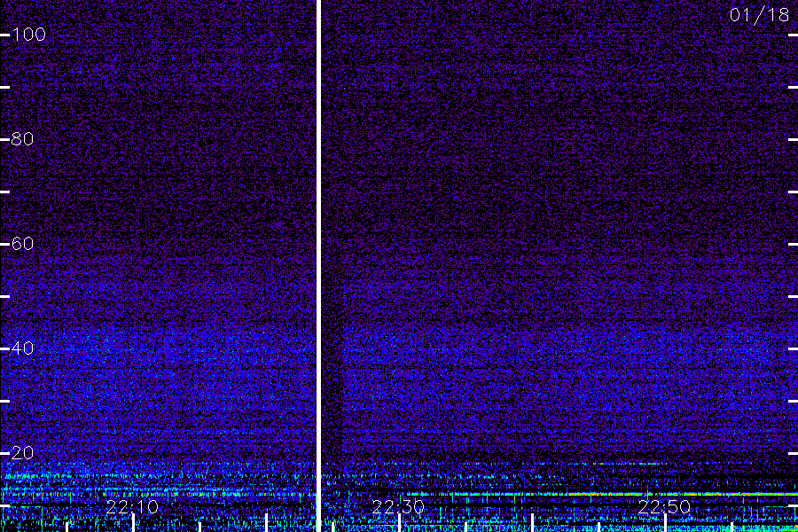
Task: Select the white vertical marker line
Action: click(318, 266)
